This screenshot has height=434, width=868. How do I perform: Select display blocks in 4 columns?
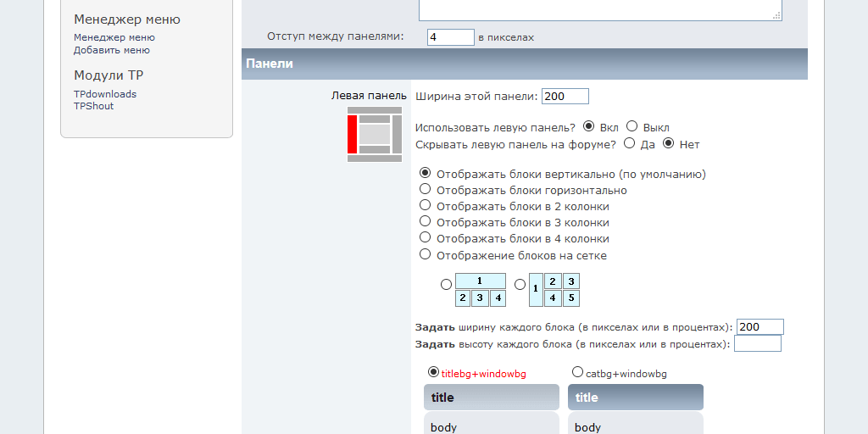426,237
